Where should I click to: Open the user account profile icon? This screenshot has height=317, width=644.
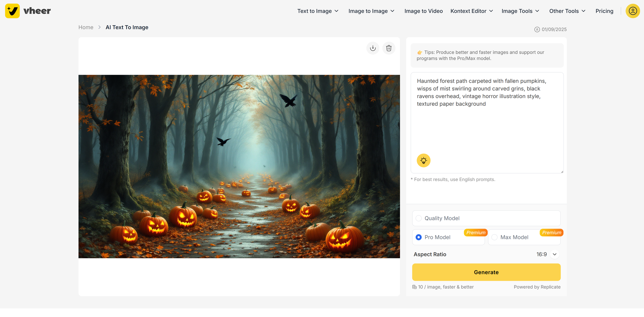(632, 11)
